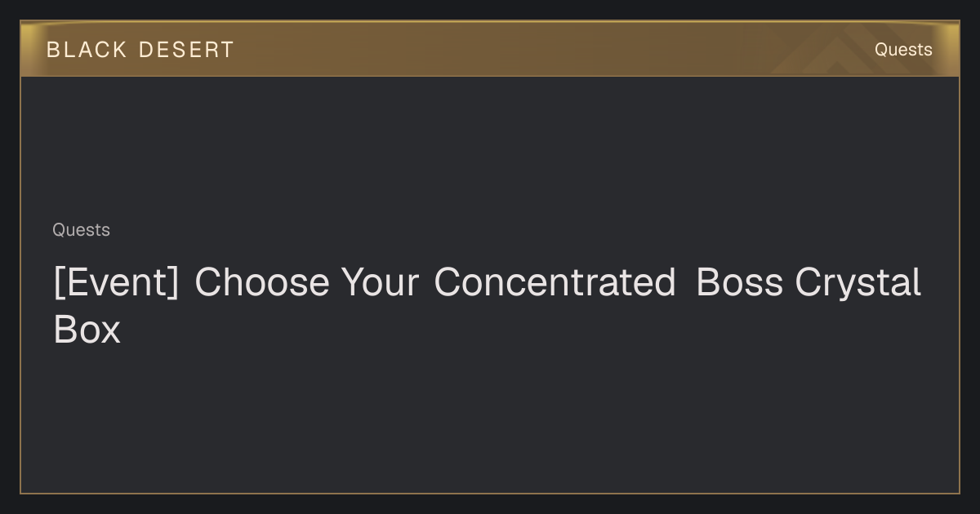The image size is (980, 514).
Task: Click empty dark area above Quests breadcrumb
Action: (x=490, y=147)
